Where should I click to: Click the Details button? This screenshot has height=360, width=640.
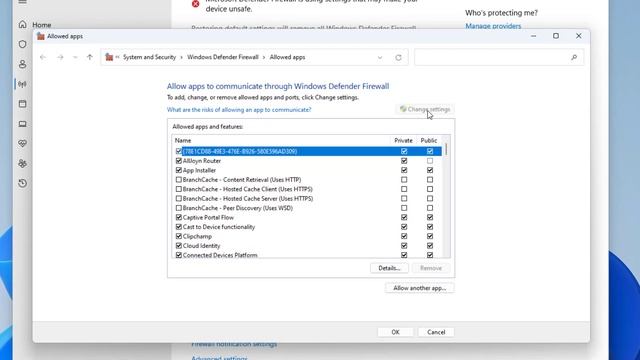click(389, 268)
